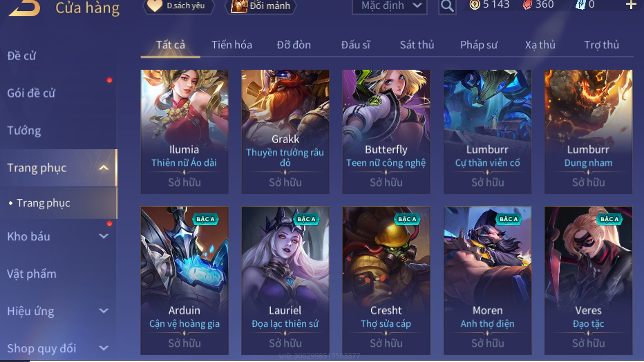Open the search magnifier icon
The image size is (644, 362).
click(447, 6)
